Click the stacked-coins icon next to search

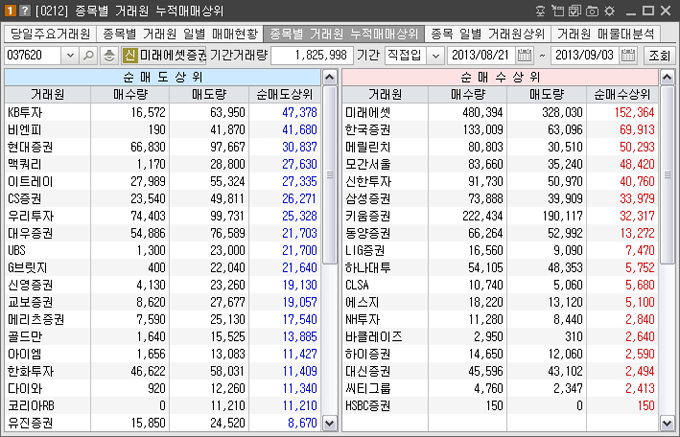point(109,55)
